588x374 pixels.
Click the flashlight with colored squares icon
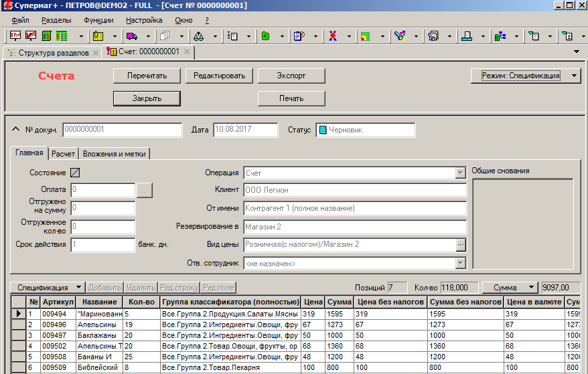coord(400,36)
